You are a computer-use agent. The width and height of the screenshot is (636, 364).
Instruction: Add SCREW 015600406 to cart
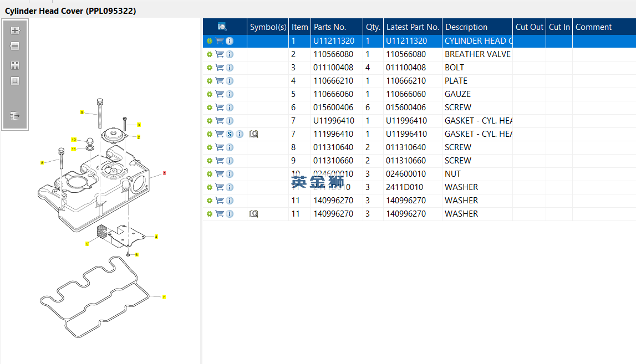[x=220, y=107]
